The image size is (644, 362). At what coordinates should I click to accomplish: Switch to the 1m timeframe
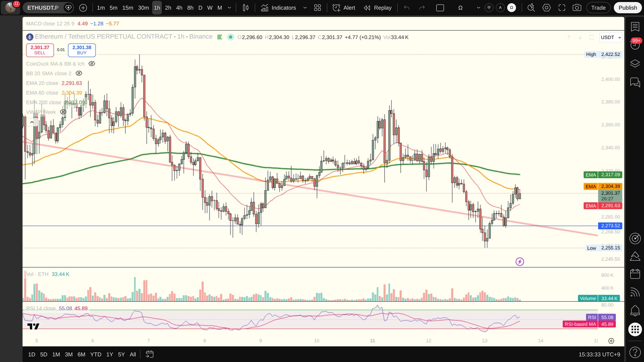101,8
